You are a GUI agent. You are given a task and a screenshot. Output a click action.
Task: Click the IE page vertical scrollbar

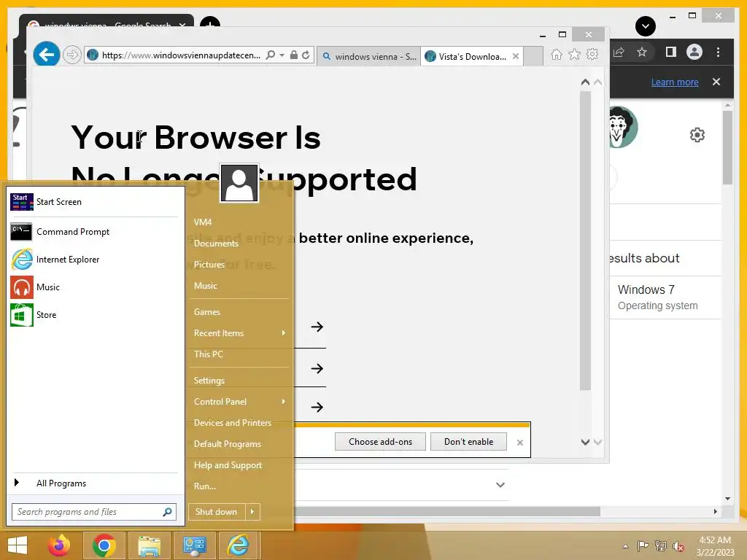[x=585, y=241]
